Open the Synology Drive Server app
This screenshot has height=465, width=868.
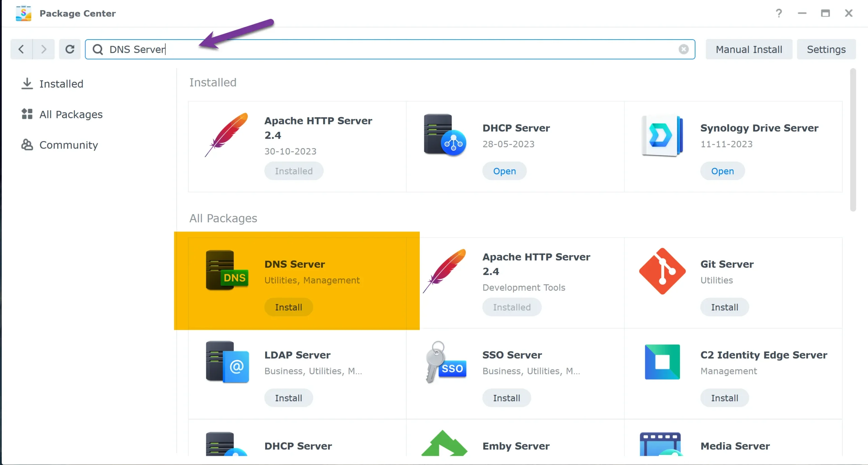point(722,171)
